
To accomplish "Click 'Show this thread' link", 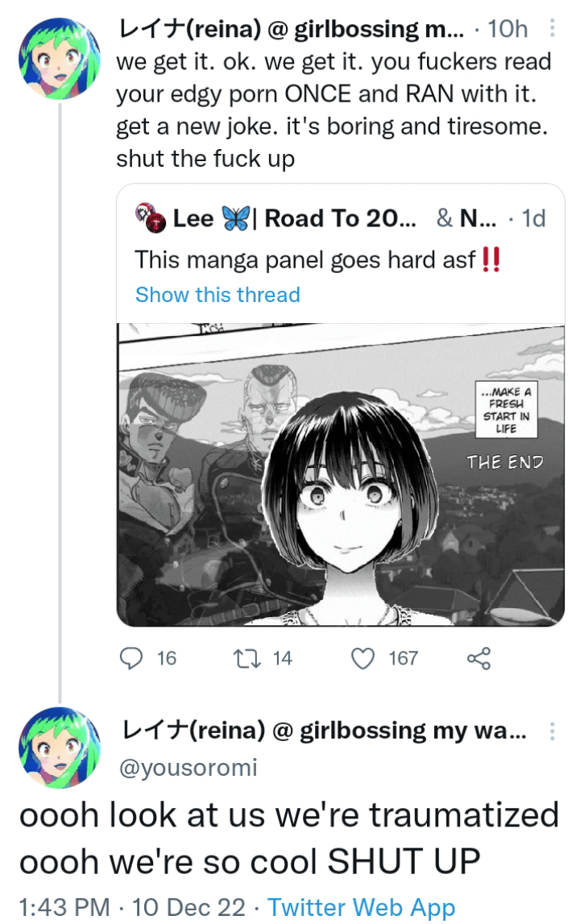I will pyautogui.click(x=217, y=294).
